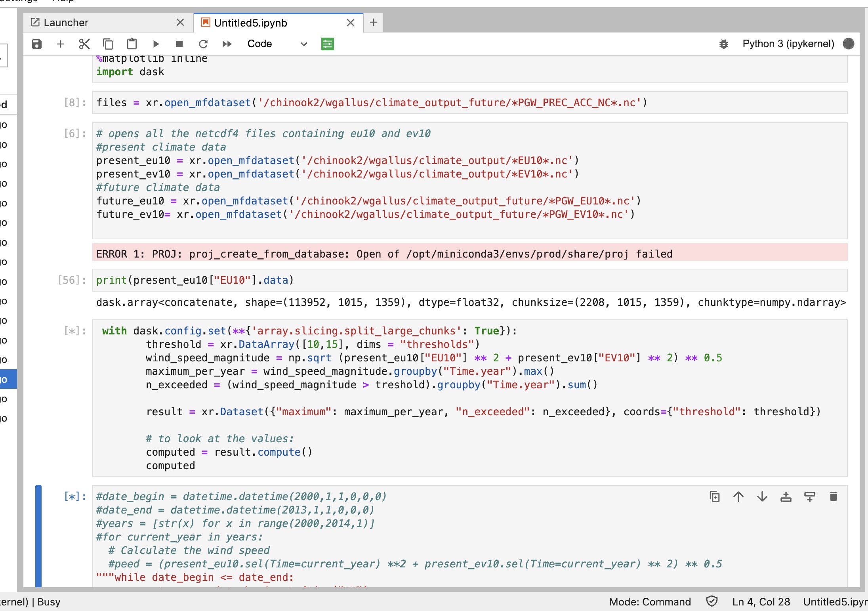Click the commented #date_begin active cell
This screenshot has height=611, width=868.
click(470, 536)
